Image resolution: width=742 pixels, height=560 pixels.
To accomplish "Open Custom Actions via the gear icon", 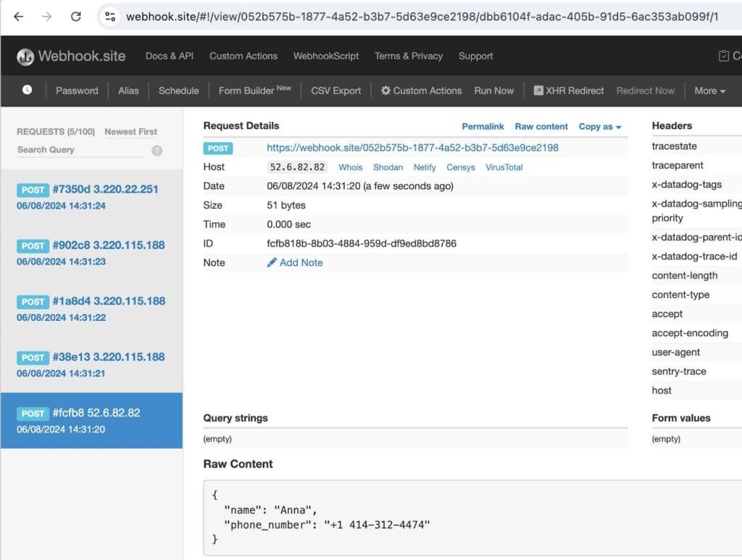I will tap(385, 91).
